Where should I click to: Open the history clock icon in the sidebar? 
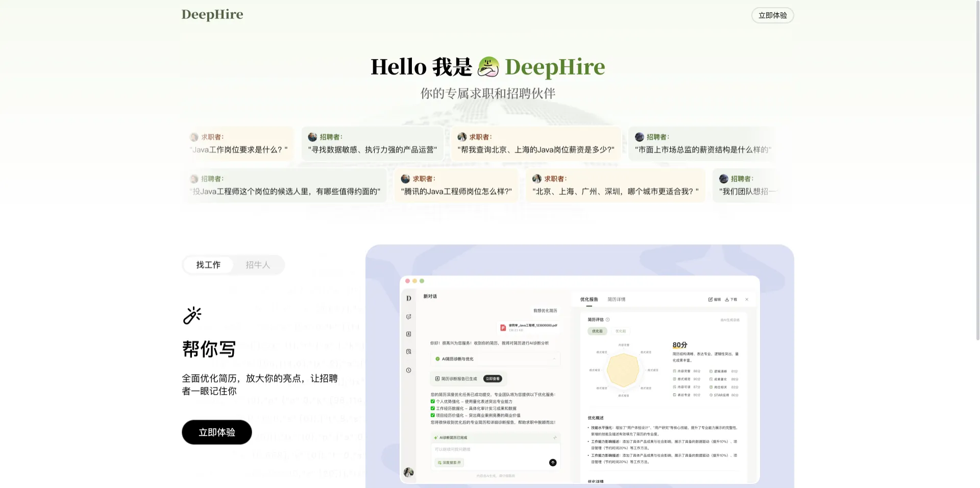click(408, 370)
